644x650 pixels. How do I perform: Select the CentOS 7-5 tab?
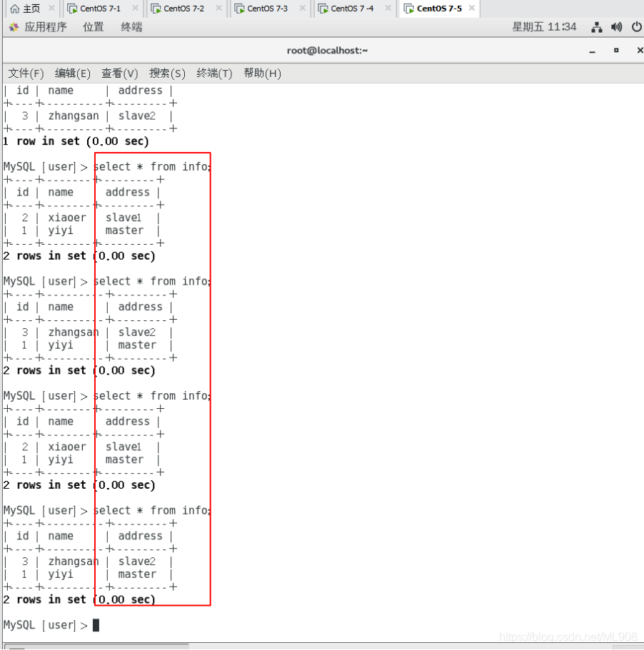pyautogui.click(x=439, y=9)
